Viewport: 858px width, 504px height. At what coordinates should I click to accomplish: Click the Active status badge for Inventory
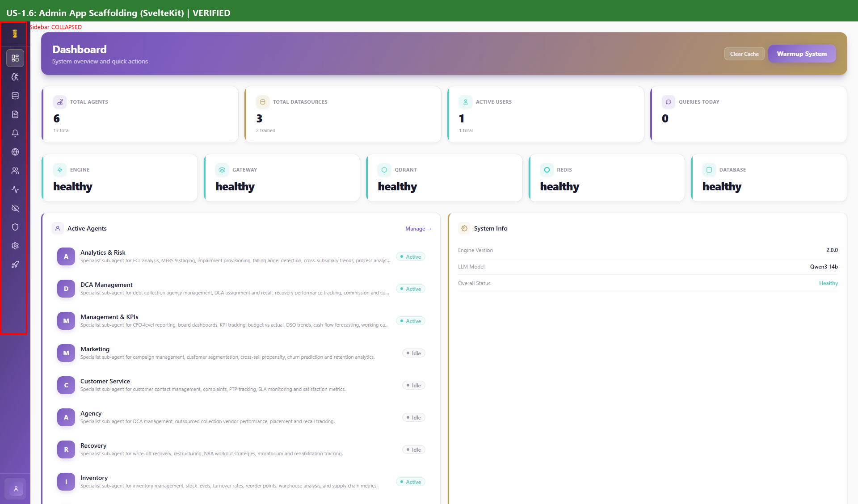coord(410,482)
